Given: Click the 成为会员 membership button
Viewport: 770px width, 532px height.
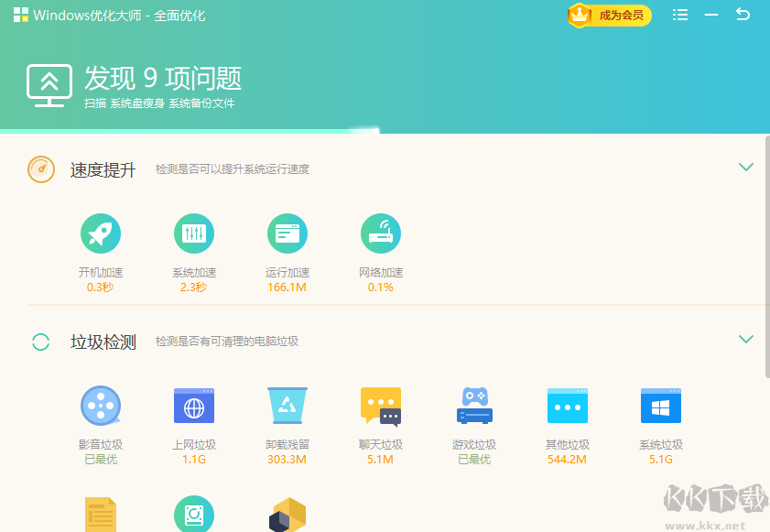Looking at the screenshot, I should (x=610, y=15).
